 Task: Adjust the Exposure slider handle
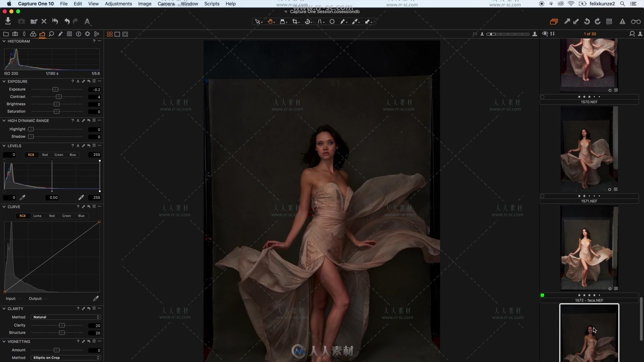point(55,89)
